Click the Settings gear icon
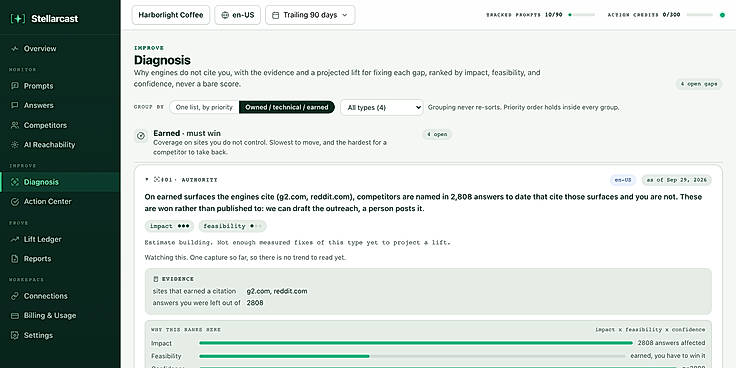Image resolution: width=736 pixels, height=368 pixels. [x=15, y=335]
